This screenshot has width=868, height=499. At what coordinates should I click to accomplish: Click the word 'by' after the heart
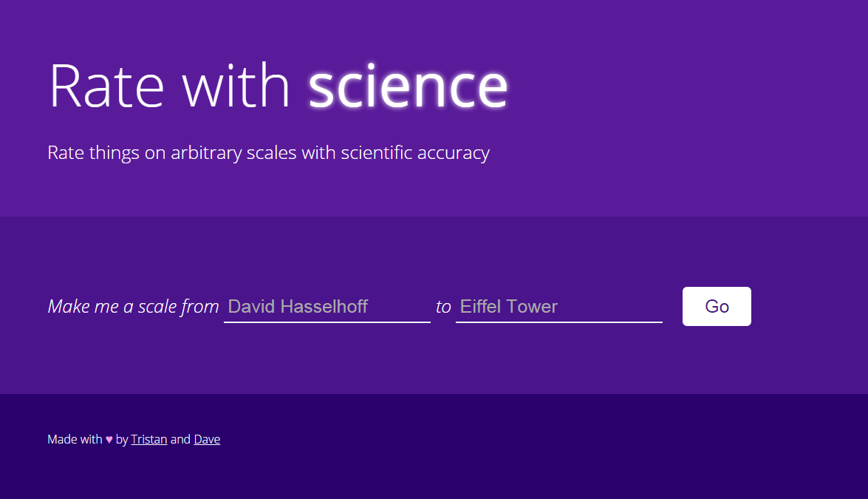click(122, 440)
